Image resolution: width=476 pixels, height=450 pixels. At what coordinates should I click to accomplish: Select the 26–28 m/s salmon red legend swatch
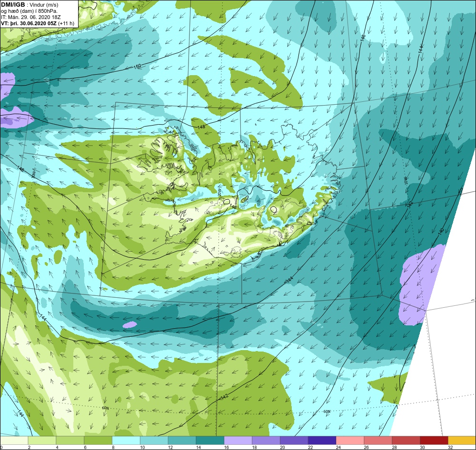378,440
